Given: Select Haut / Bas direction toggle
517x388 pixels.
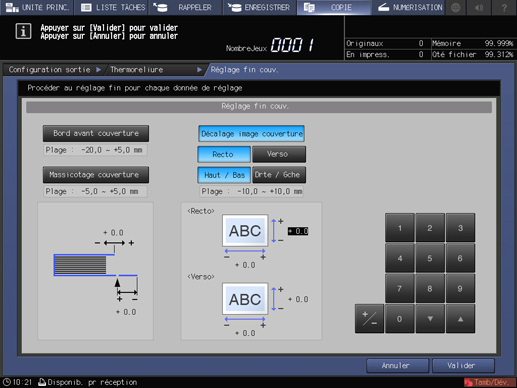Looking at the screenshot, I should click(224, 175).
